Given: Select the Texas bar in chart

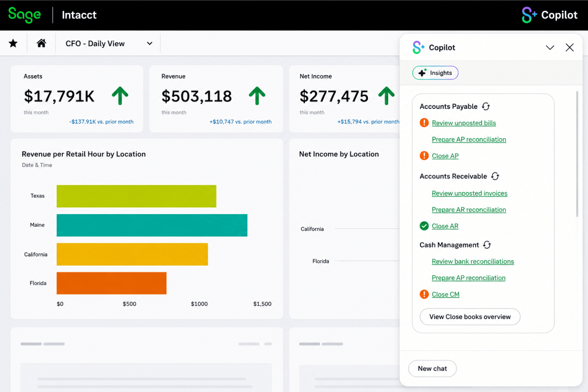Looking at the screenshot, I should click(136, 196).
